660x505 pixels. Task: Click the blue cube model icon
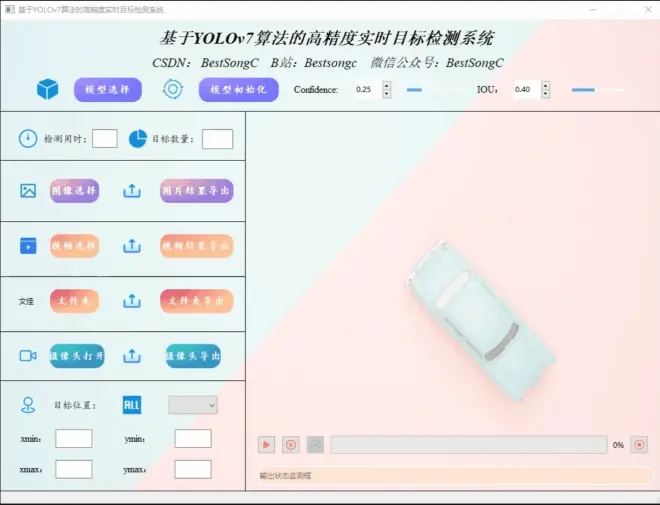point(47,90)
